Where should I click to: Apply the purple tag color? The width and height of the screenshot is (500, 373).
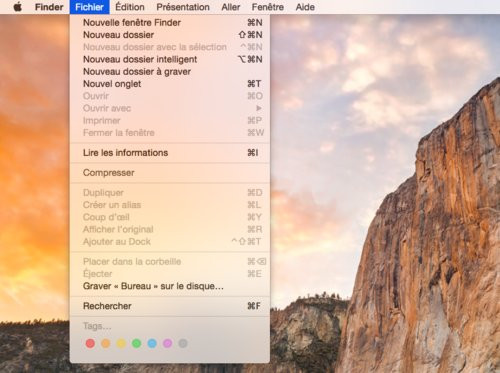click(x=167, y=343)
